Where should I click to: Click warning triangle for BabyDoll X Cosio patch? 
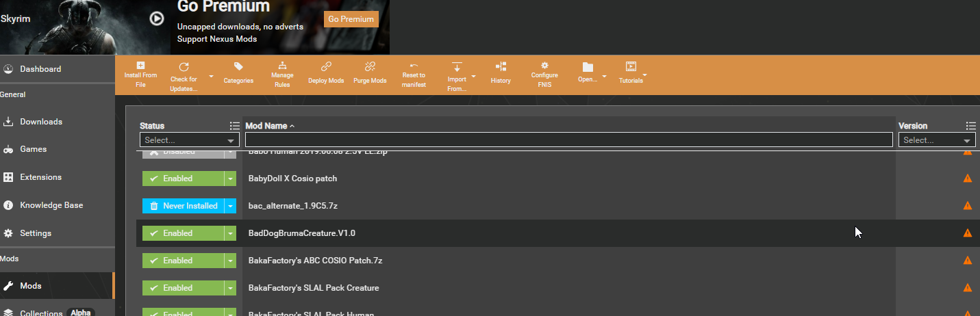(968, 179)
